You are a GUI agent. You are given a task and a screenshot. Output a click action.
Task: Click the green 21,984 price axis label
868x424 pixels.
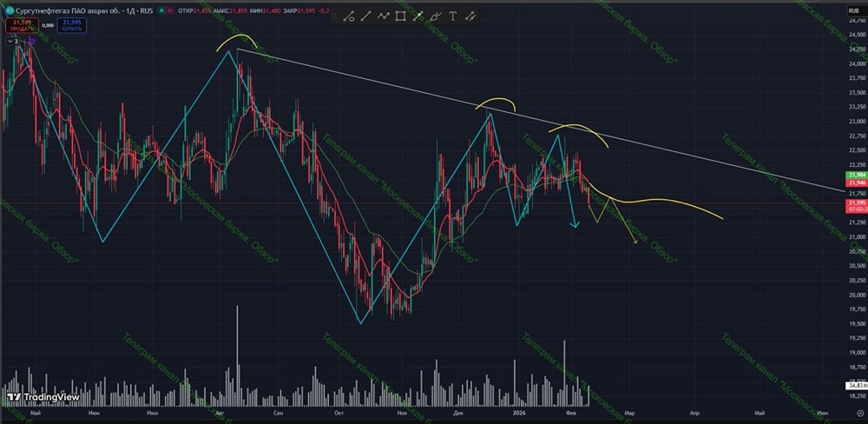pyautogui.click(x=855, y=176)
